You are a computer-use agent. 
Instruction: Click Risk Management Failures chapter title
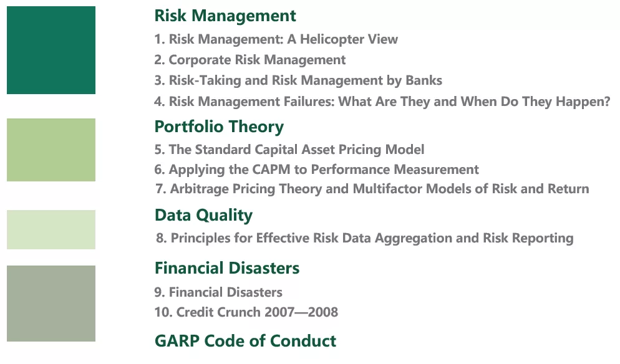pos(382,102)
